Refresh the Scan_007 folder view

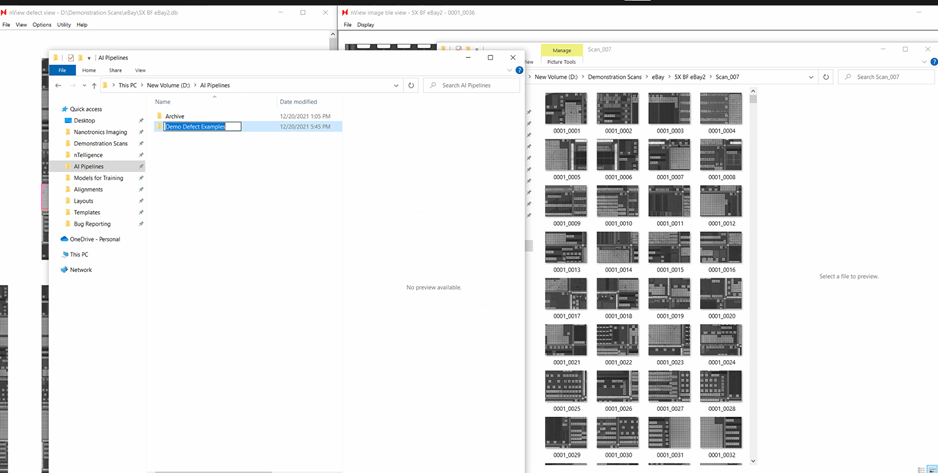[826, 77]
